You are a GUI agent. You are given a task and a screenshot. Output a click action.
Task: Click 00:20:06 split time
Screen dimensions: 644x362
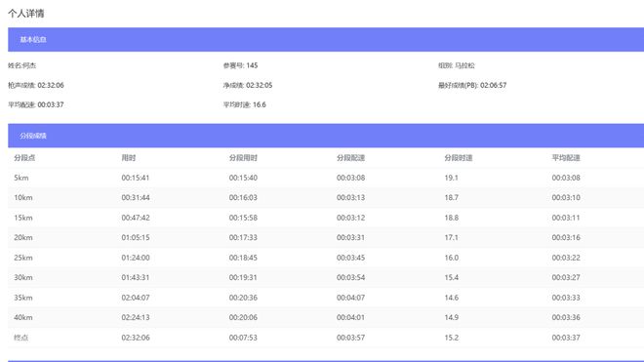[243, 317]
